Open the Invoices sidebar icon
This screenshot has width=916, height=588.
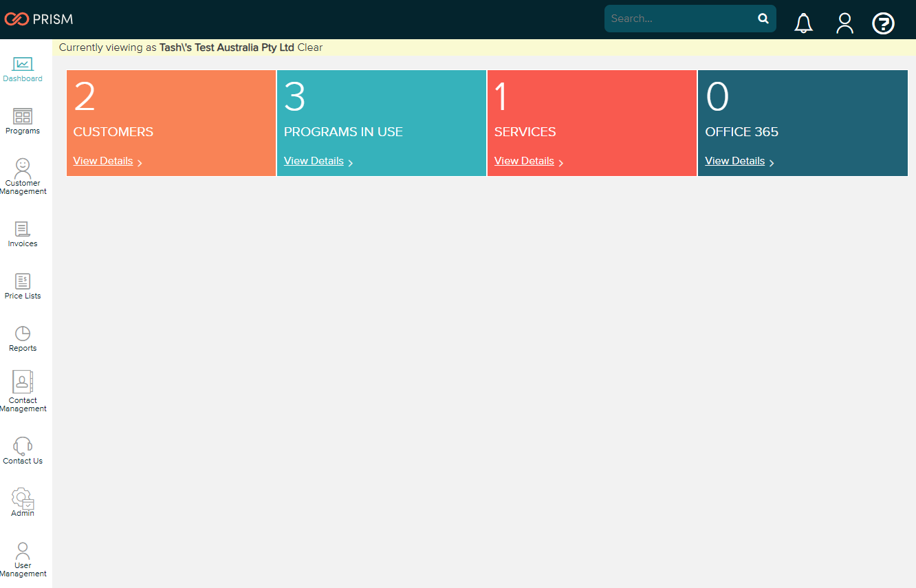click(23, 229)
